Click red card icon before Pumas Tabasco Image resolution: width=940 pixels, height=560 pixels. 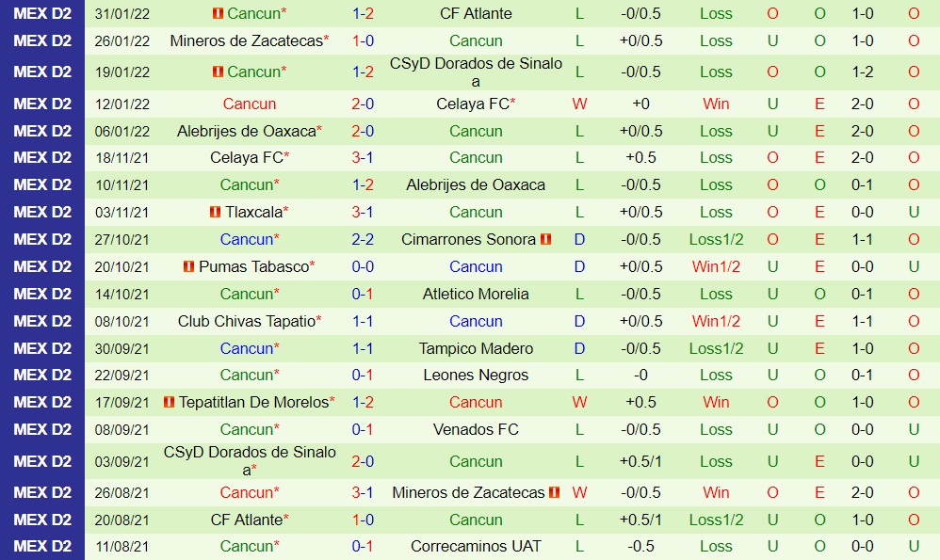188,266
